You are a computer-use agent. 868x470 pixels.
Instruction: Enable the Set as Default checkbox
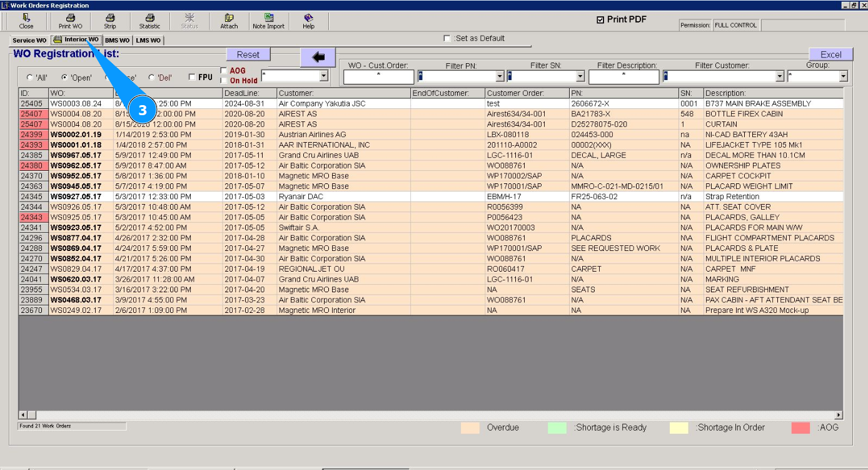[x=447, y=39]
